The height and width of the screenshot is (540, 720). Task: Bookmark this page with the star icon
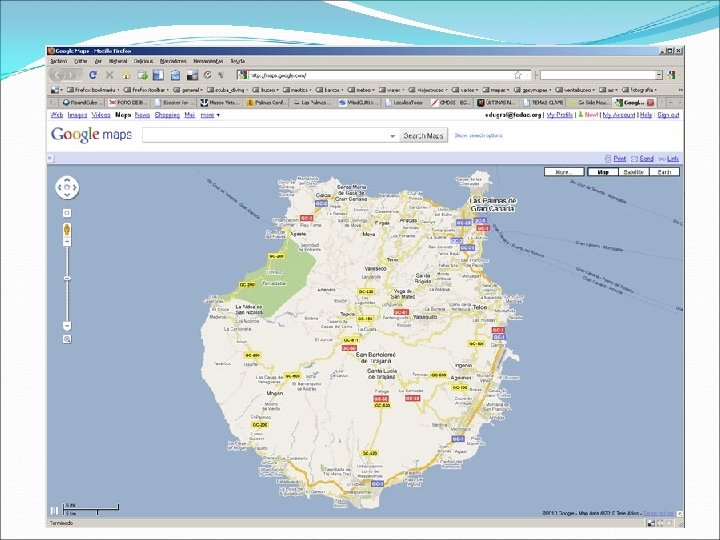[518, 75]
